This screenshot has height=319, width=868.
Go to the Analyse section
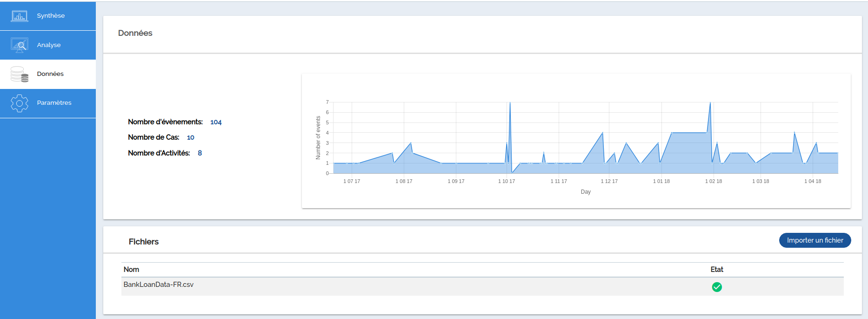pyautogui.click(x=49, y=45)
